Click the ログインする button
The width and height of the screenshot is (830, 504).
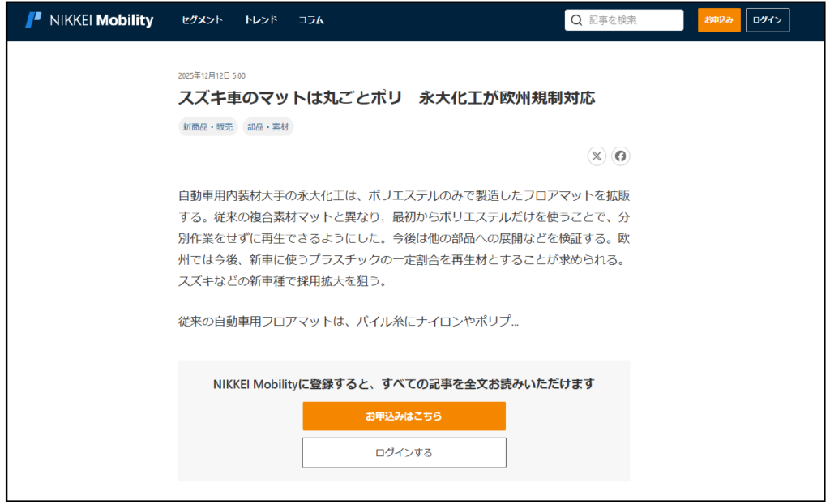point(404,453)
